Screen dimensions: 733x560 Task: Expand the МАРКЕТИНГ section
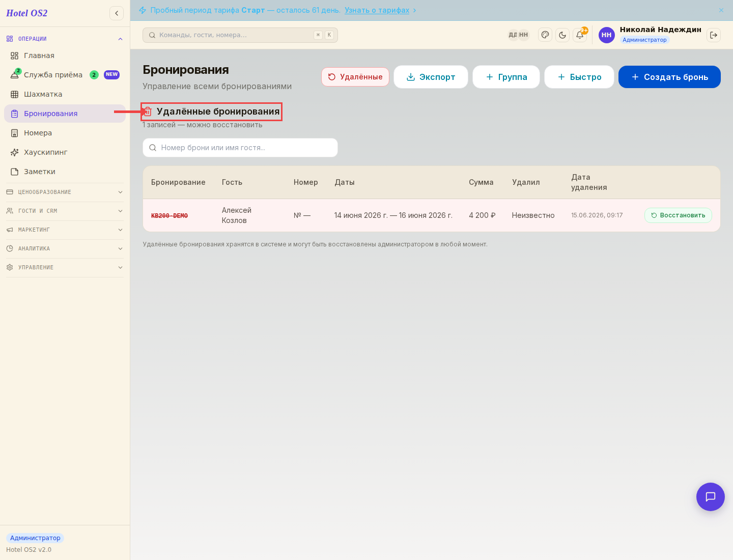[x=65, y=230]
